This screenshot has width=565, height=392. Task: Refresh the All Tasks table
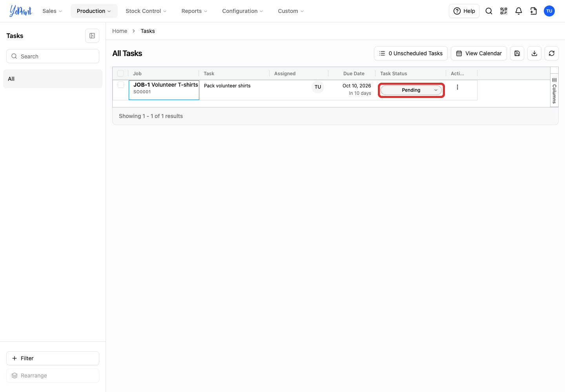[552, 53]
